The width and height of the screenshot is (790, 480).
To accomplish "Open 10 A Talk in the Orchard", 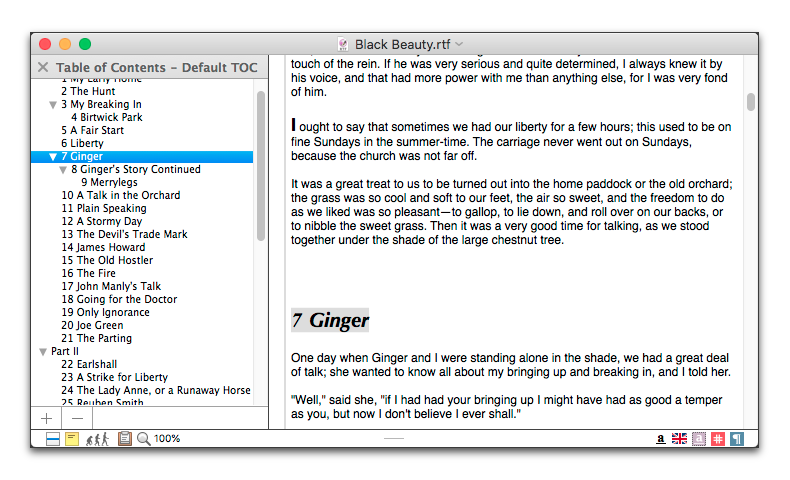I will click(121, 195).
